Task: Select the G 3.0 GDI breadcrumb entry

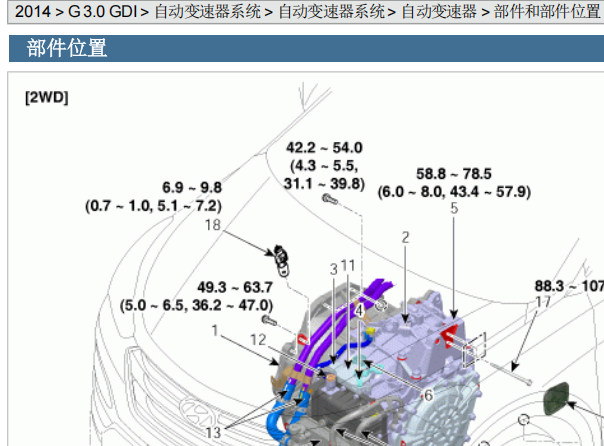Action: 102,12
